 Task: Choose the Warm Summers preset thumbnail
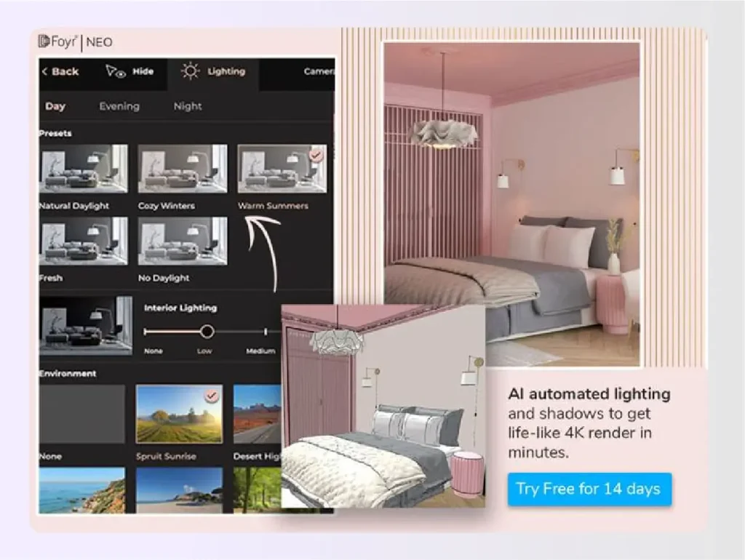click(282, 169)
